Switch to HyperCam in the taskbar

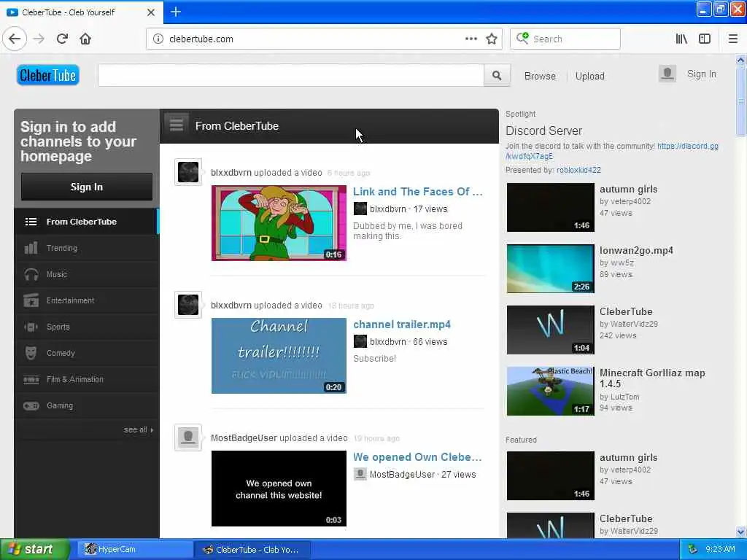tap(134, 549)
